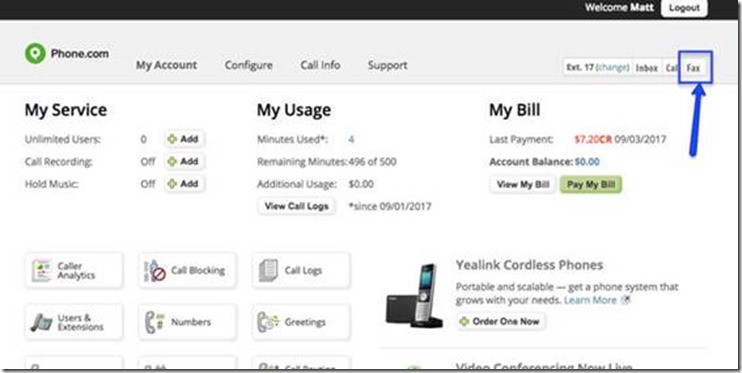The height and width of the screenshot is (373, 742).
Task: Click the Logout button
Action: tap(684, 8)
